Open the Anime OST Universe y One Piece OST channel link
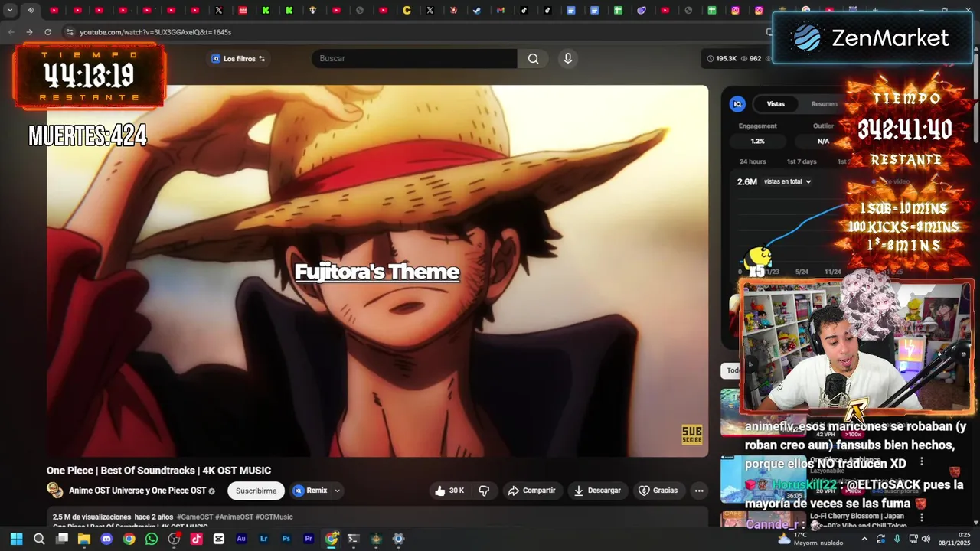Screen dimensions: 980x551 (x=138, y=491)
